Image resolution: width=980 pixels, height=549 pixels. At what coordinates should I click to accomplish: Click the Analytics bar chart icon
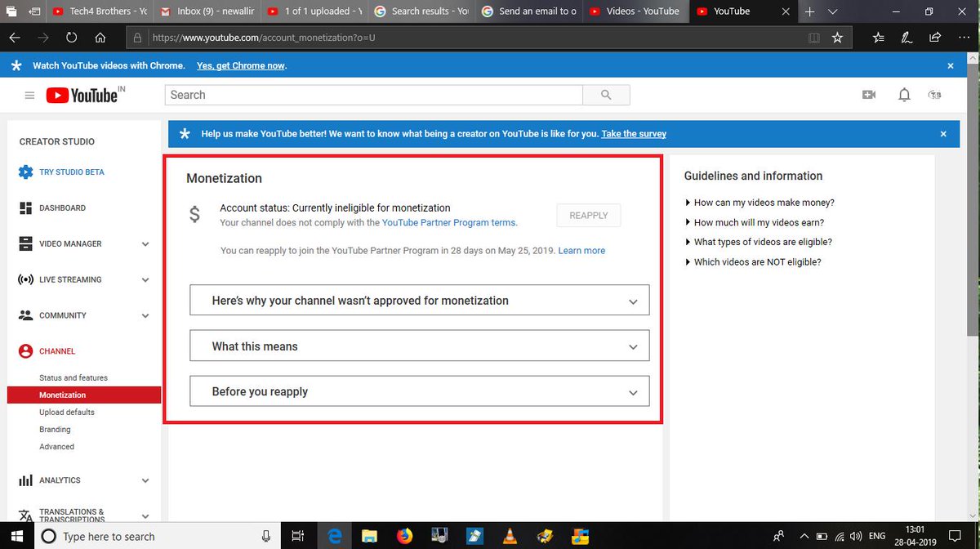[x=25, y=480]
